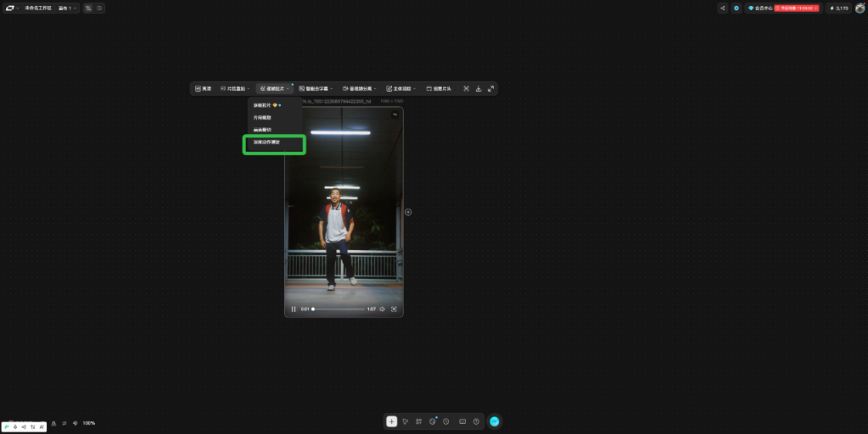Click the layout icon next to canvas selector
The image size is (868, 434).
tap(89, 8)
